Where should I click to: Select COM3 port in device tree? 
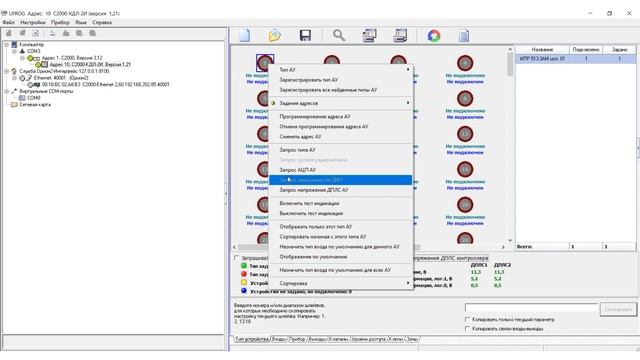pyautogui.click(x=33, y=51)
